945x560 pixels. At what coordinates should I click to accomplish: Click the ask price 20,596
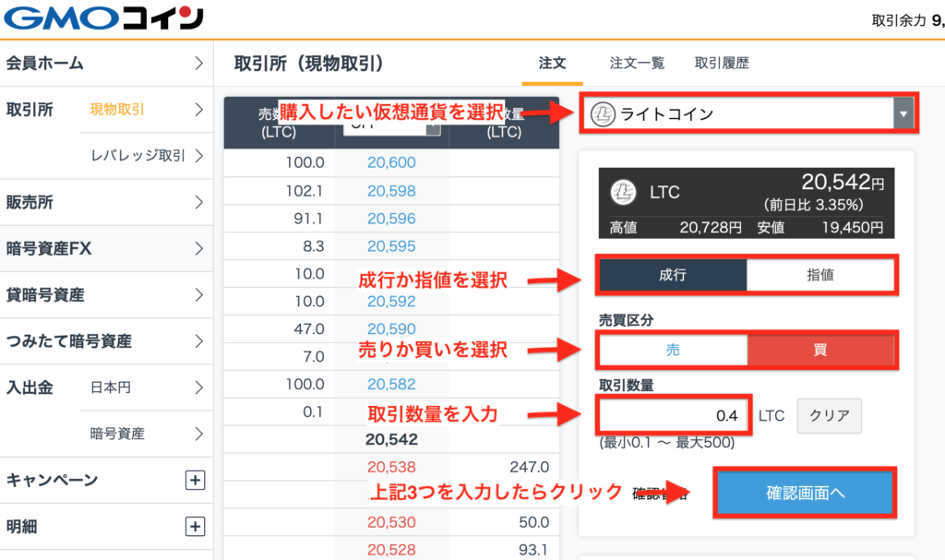coord(391,219)
